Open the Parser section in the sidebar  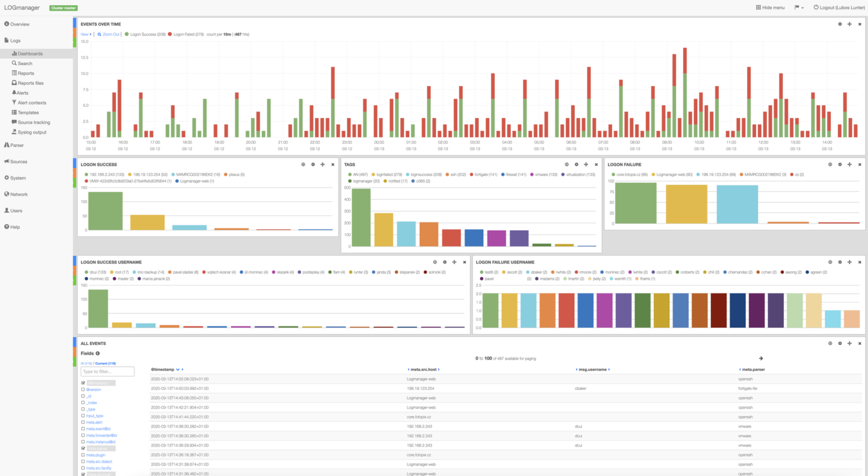point(18,145)
